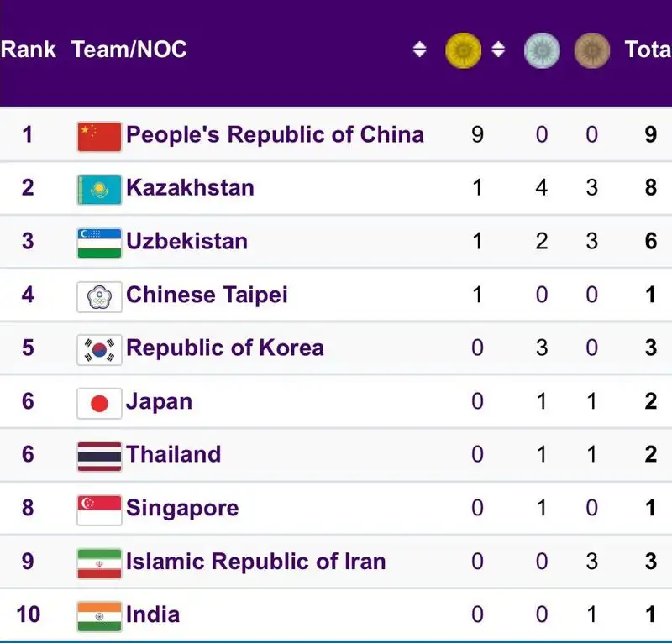Click the Japan flag icon
The image size is (672, 643).
[99, 402]
